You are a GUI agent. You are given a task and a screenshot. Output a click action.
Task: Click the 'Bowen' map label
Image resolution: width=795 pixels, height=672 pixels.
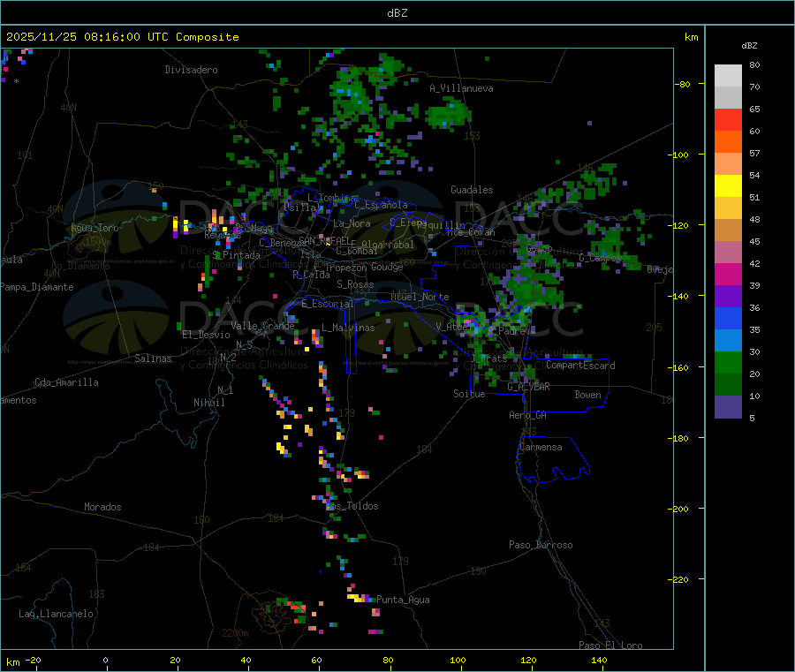click(x=588, y=395)
